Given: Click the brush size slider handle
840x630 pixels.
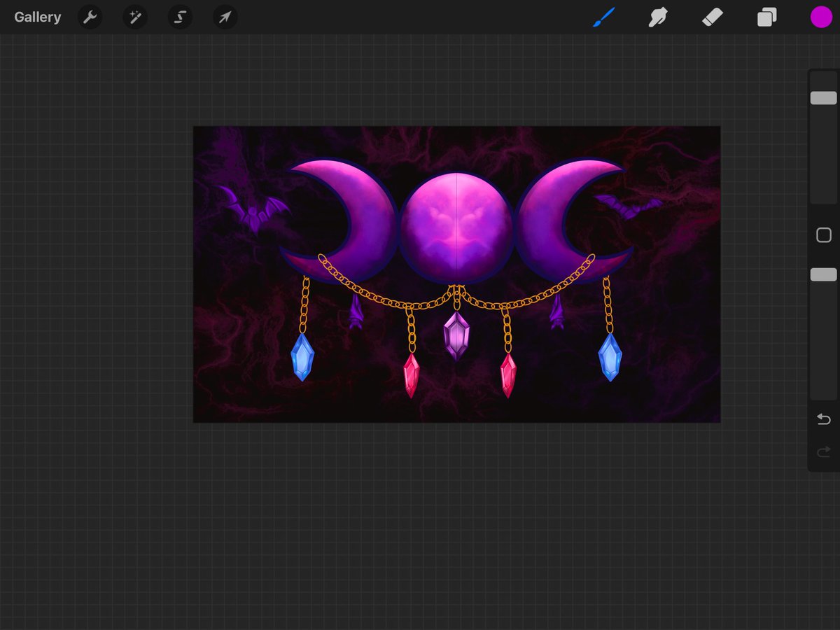Looking at the screenshot, I should (x=823, y=98).
